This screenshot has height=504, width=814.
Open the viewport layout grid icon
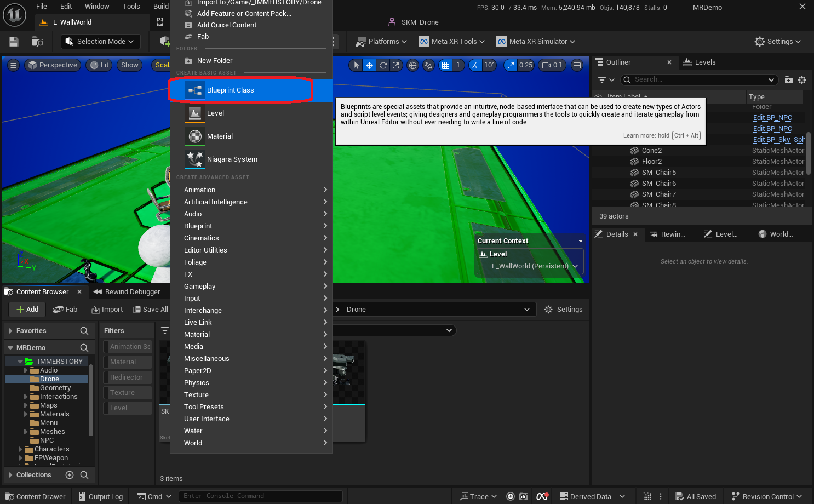[577, 65]
